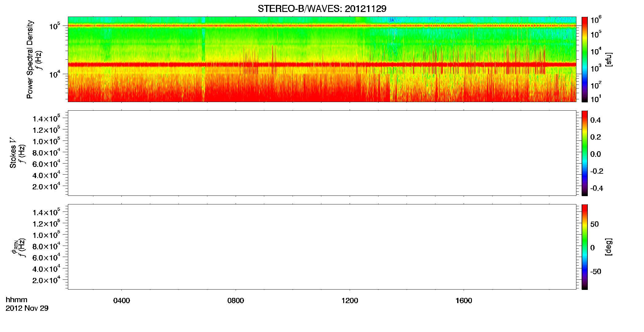This screenshot has width=644, height=332.
Task: Click the empty phi RTN panel
Action: [x=322, y=247]
